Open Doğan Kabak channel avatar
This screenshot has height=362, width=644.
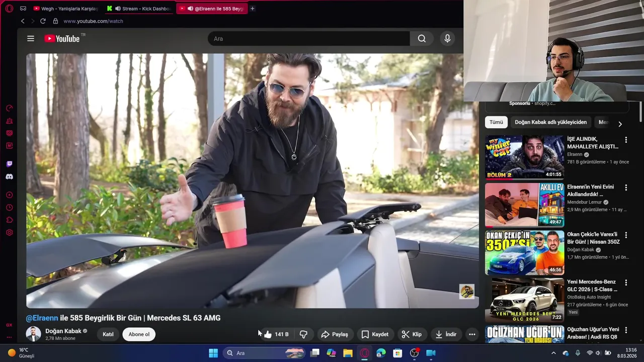click(33, 334)
